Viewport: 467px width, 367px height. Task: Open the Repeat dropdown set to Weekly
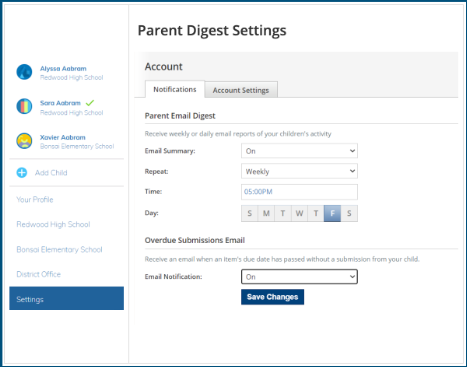(299, 171)
